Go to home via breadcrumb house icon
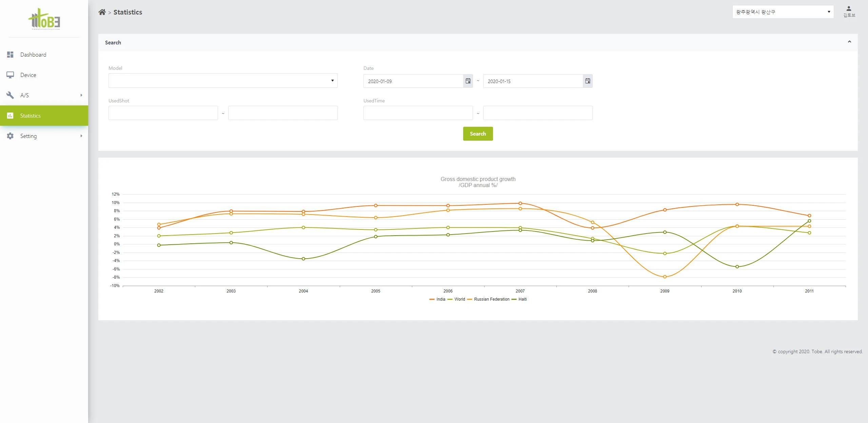Viewport: 868px width, 423px height. pyautogui.click(x=102, y=12)
